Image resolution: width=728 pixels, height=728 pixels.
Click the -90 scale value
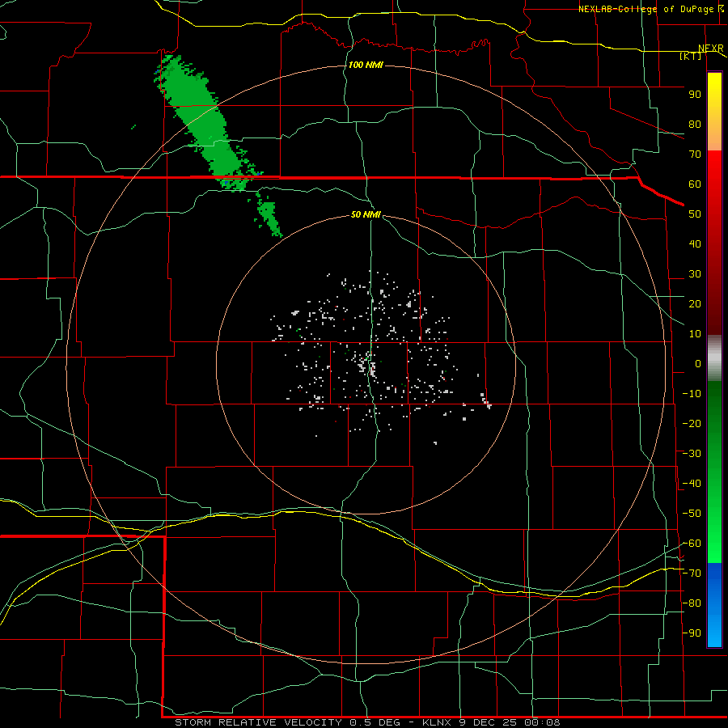(x=692, y=633)
